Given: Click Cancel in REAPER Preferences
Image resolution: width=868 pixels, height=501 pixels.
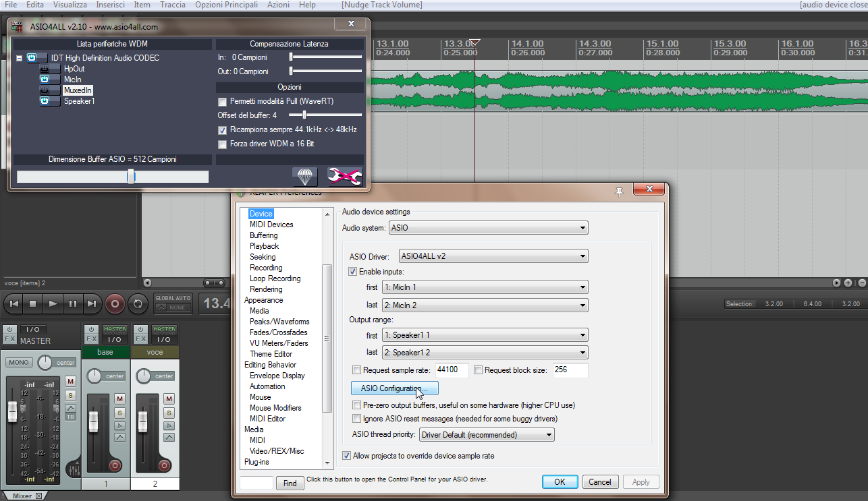Looking at the screenshot, I should pos(600,482).
